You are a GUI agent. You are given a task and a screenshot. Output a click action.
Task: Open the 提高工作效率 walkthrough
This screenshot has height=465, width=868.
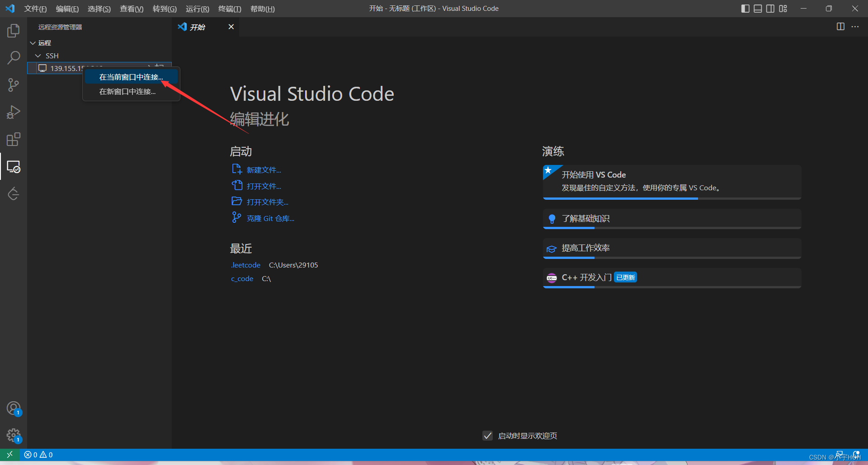(x=672, y=248)
